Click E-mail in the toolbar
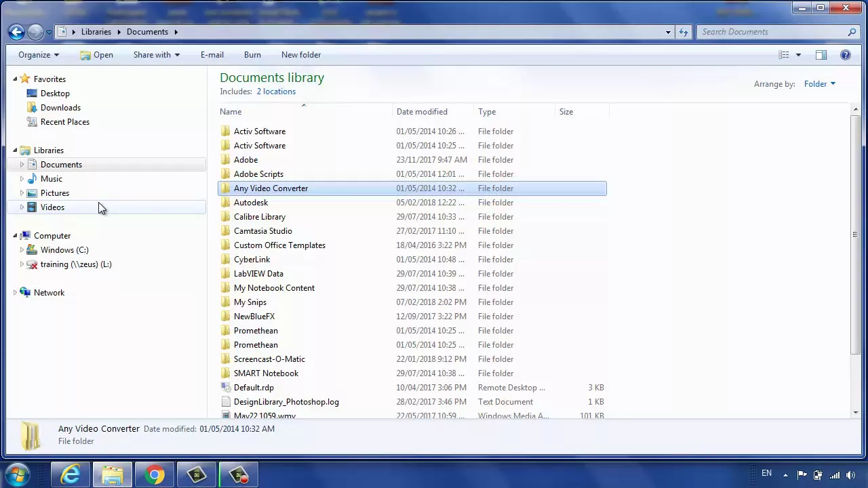 point(212,55)
